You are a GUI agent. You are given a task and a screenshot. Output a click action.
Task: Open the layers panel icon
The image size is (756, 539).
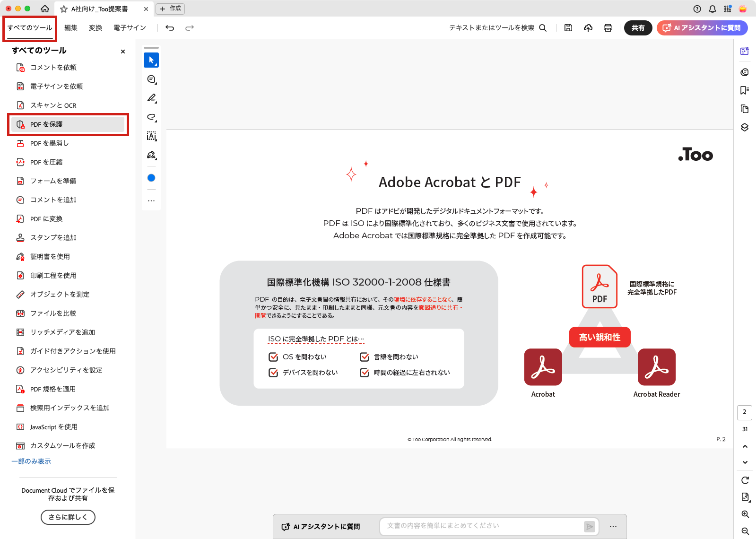click(745, 127)
